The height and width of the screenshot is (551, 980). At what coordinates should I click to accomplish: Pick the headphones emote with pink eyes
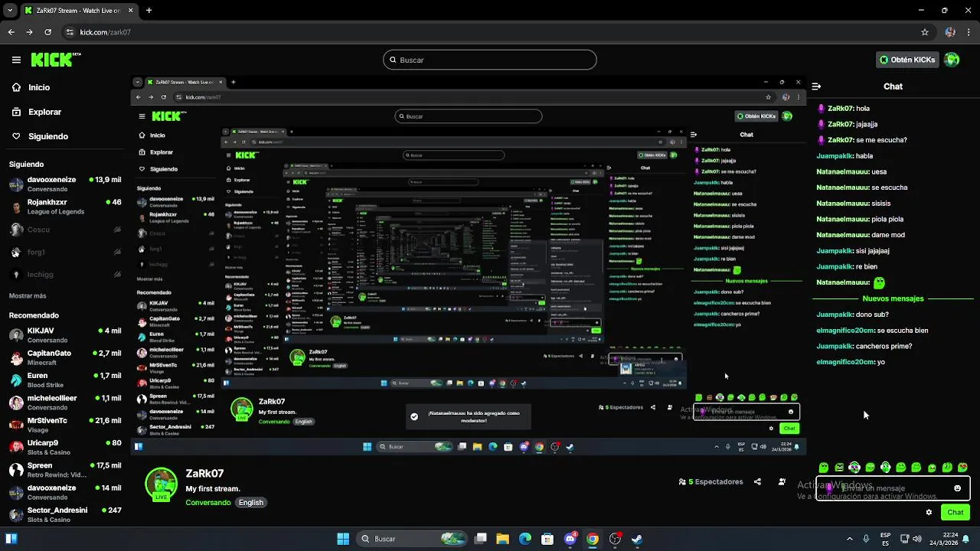(x=854, y=468)
